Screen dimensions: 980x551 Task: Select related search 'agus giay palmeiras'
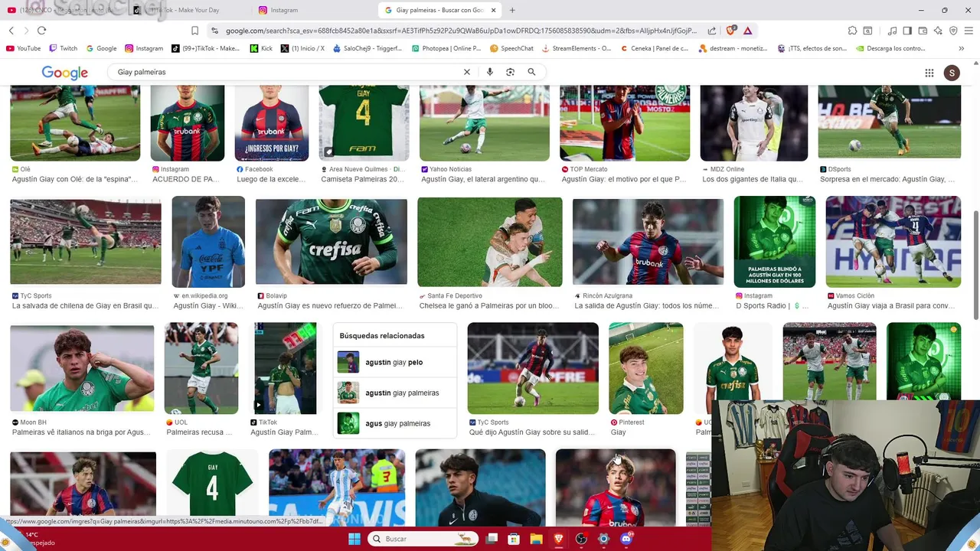point(395,423)
